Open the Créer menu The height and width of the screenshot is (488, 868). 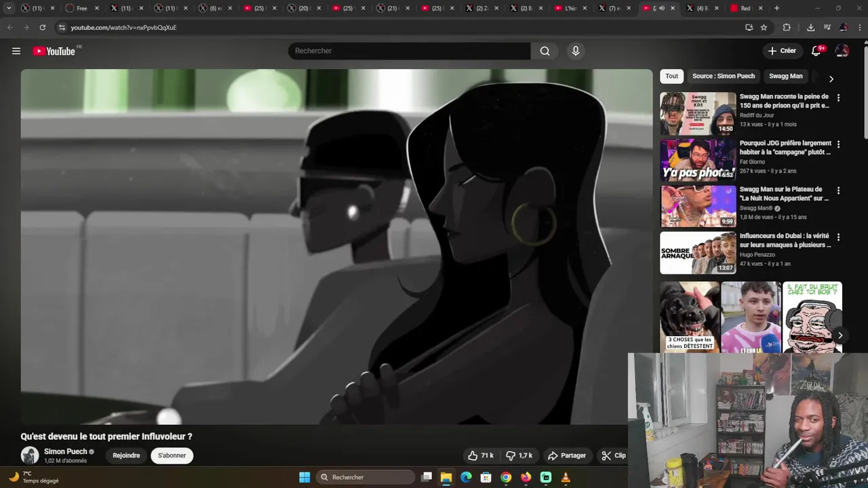coord(782,51)
